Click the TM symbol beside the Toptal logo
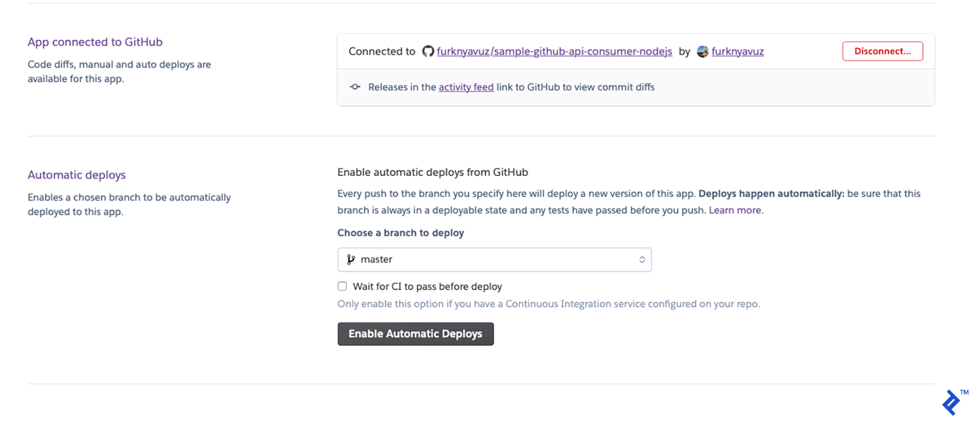Viewport: 980px width, 433px height. (x=963, y=391)
